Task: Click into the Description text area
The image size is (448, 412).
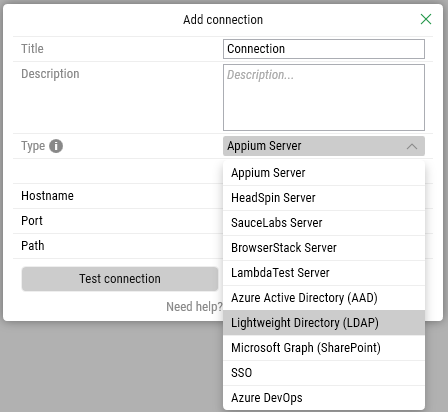Action: coord(324,97)
